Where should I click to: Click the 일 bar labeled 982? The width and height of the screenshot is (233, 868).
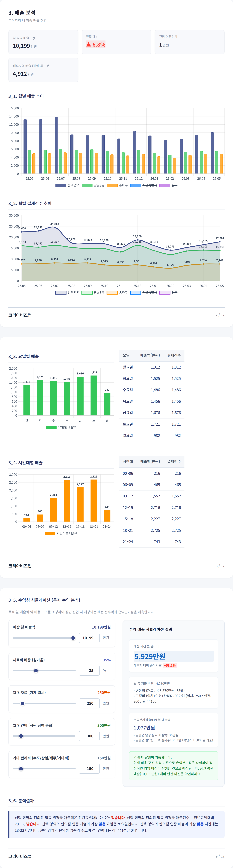[x=107, y=404]
